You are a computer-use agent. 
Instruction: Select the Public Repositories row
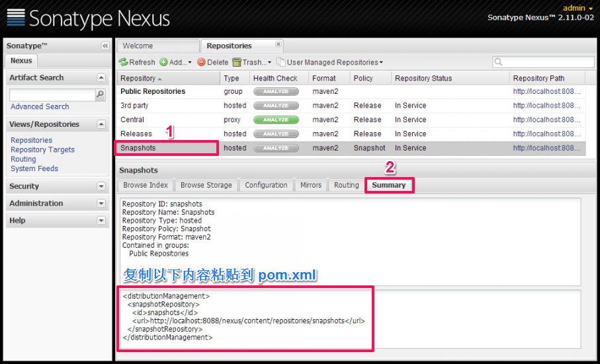click(x=351, y=92)
